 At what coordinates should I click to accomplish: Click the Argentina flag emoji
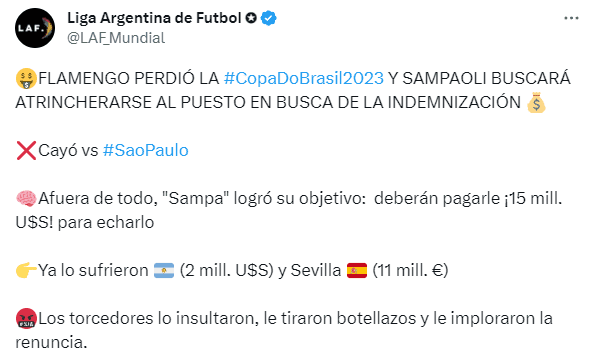(164, 270)
